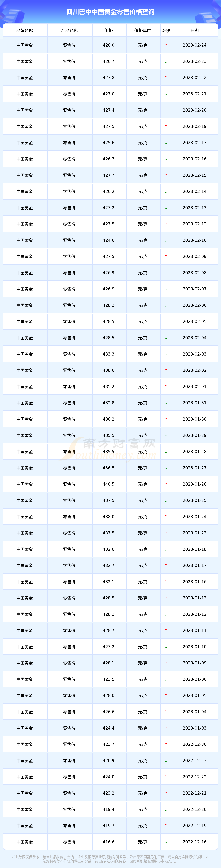Select the down arrow in the 2023-02-03 row
Viewport: 221px width, 868px height.
pyautogui.click(x=166, y=354)
